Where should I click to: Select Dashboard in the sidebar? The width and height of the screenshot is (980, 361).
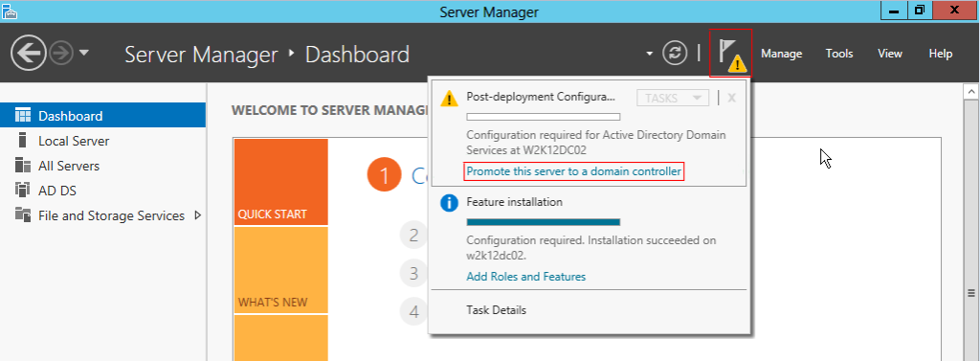click(102, 116)
